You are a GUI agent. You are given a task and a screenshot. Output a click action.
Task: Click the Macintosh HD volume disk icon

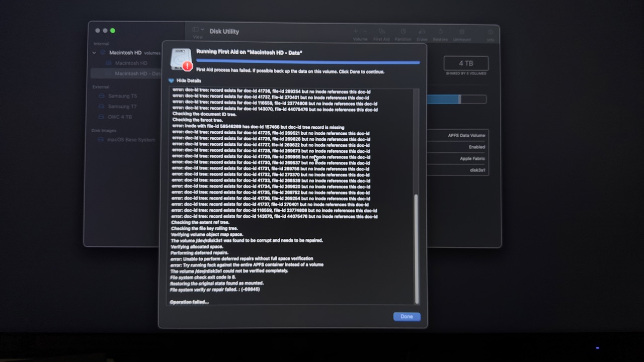[108, 63]
